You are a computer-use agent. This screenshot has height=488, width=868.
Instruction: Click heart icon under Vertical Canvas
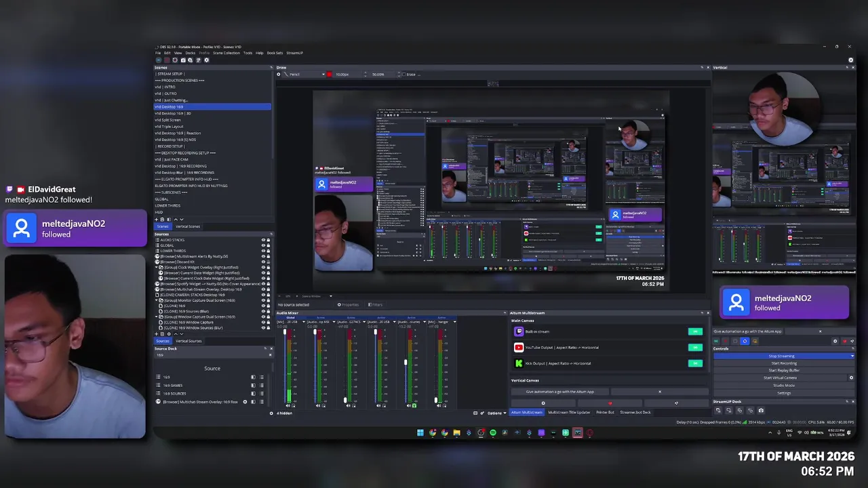[610, 403]
